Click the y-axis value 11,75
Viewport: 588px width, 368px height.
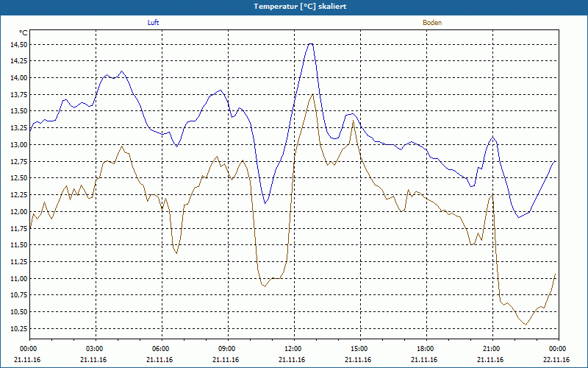[x=19, y=229]
